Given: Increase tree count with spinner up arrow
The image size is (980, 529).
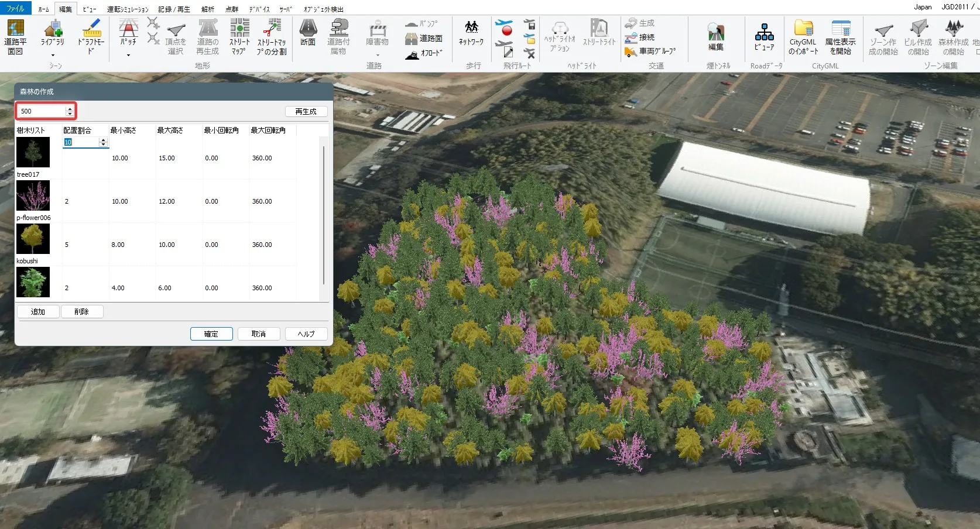Looking at the screenshot, I should click(70, 108).
